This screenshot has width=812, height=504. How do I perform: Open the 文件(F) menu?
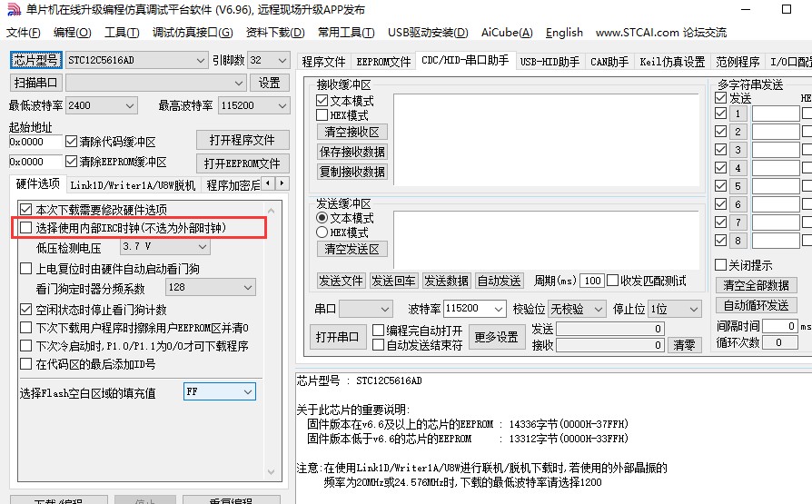tap(24, 33)
